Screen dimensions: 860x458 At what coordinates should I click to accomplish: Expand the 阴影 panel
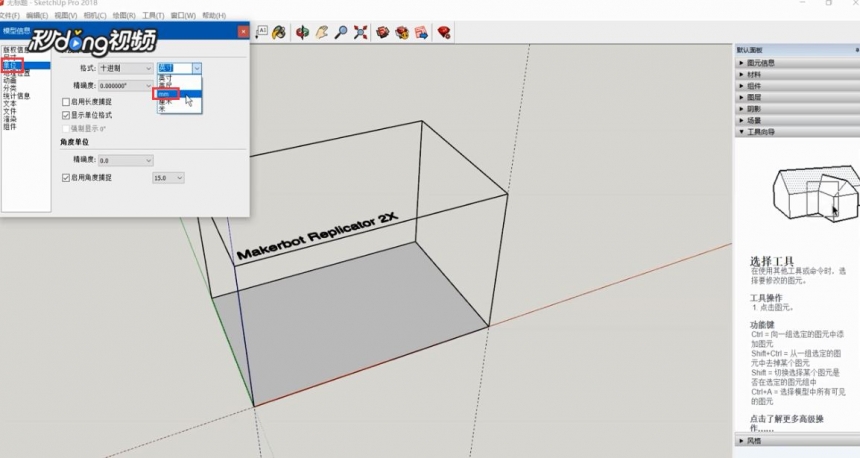[x=797, y=109]
